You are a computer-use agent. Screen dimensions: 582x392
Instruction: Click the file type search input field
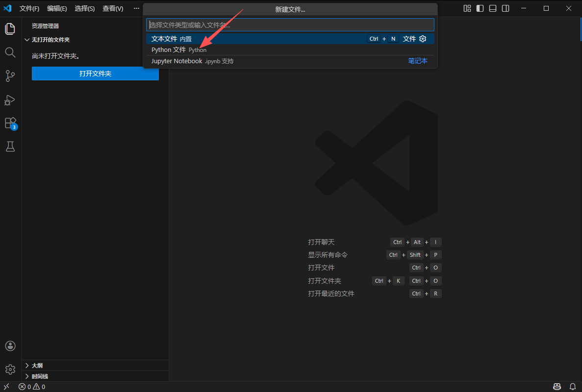[290, 25]
